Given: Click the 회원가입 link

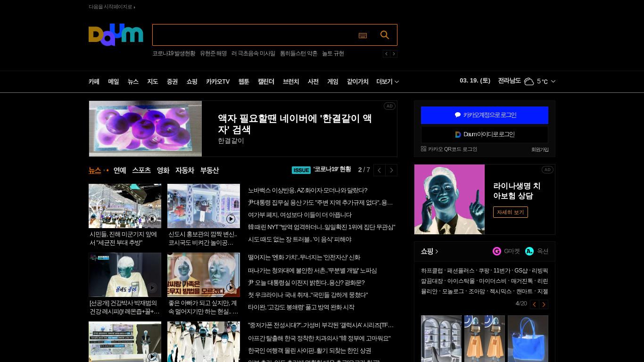Looking at the screenshot, I should 540,149.
